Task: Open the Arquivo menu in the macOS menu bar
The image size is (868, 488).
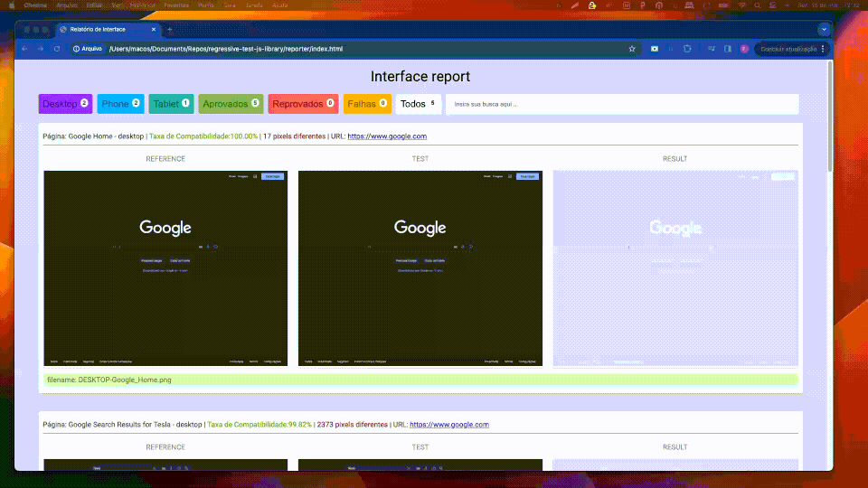Action: point(66,5)
